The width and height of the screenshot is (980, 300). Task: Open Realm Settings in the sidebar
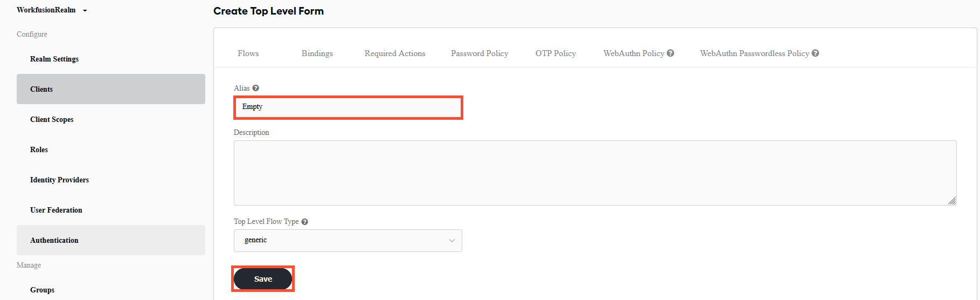[54, 59]
